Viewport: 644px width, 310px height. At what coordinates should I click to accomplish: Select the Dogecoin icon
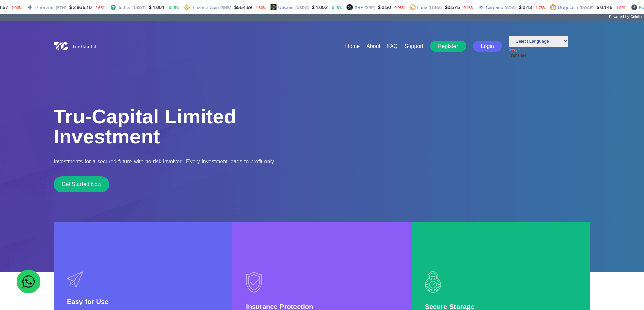553,7
